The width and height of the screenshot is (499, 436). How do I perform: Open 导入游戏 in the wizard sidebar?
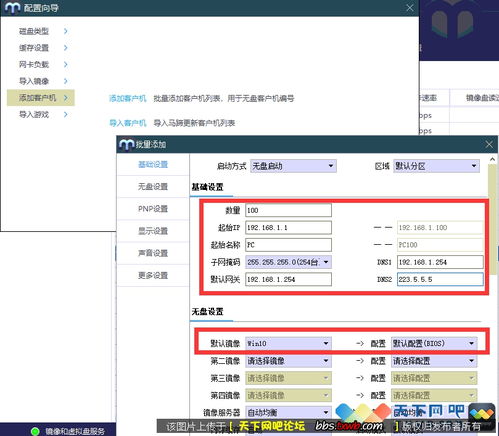[34, 115]
